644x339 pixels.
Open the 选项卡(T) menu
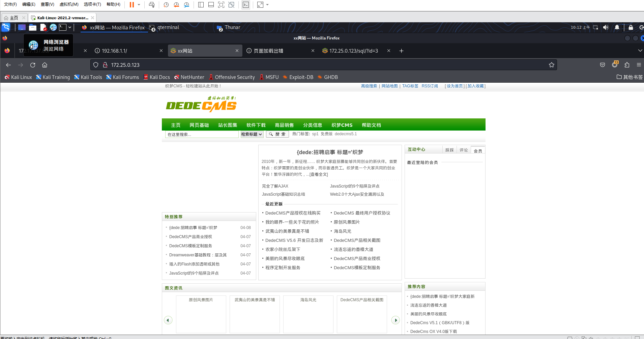point(92,4)
